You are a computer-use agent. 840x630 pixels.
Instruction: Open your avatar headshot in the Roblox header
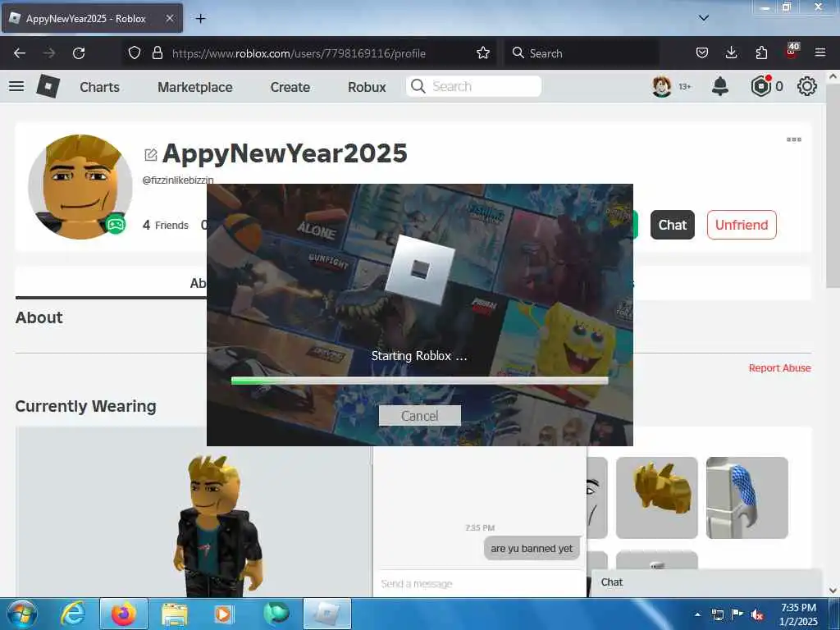click(662, 86)
